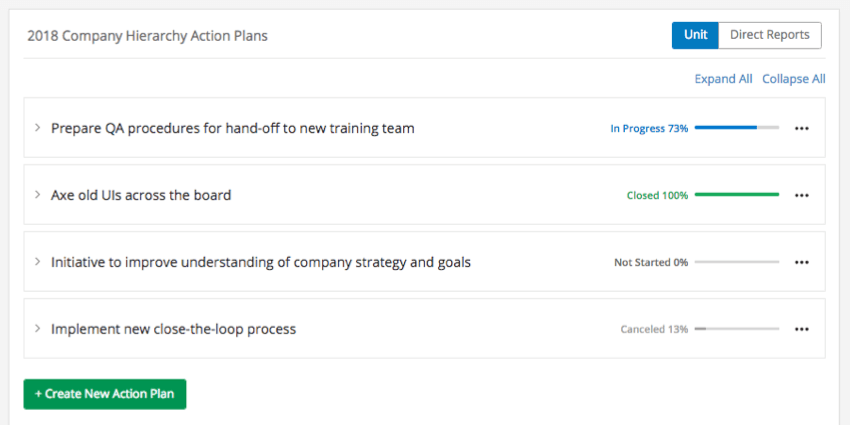Click Expand All link
The height and width of the screenshot is (425, 850).
723,79
